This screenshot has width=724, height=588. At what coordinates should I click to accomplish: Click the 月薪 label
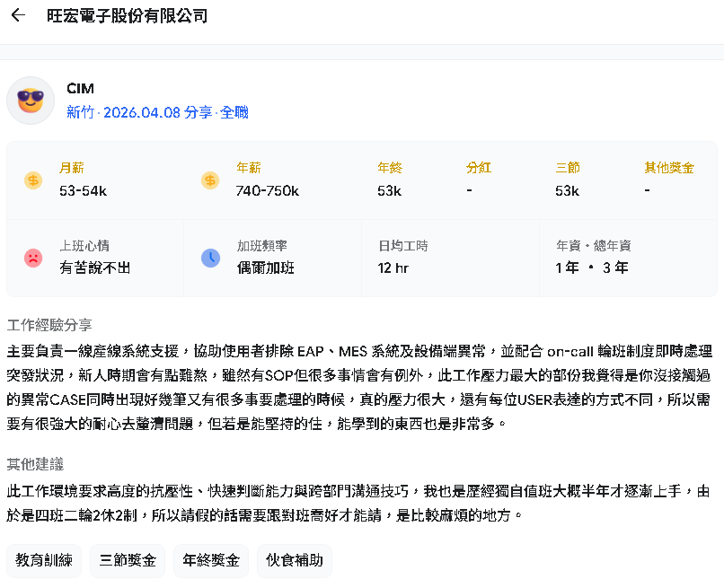[72, 168]
